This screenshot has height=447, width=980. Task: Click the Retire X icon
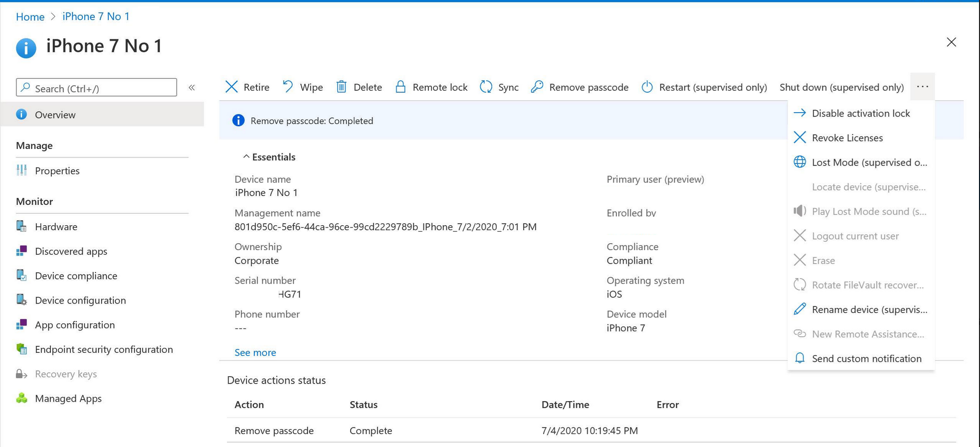coord(231,87)
